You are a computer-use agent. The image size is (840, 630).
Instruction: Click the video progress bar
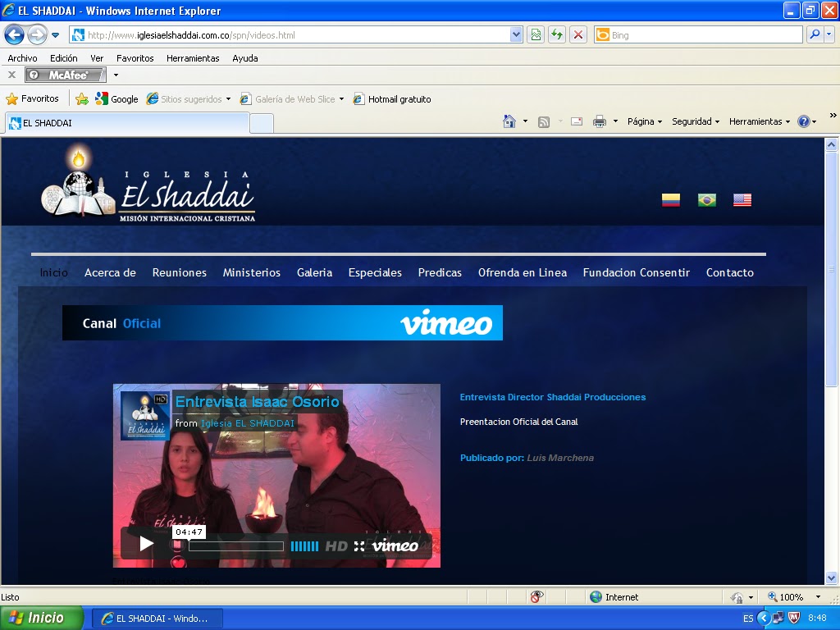pos(235,546)
